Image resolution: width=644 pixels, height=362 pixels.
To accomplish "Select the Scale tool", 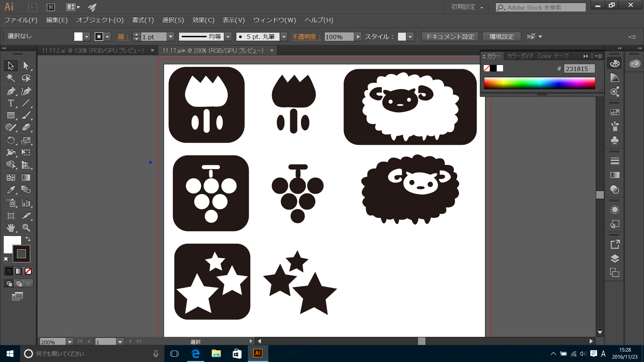I will (26, 140).
